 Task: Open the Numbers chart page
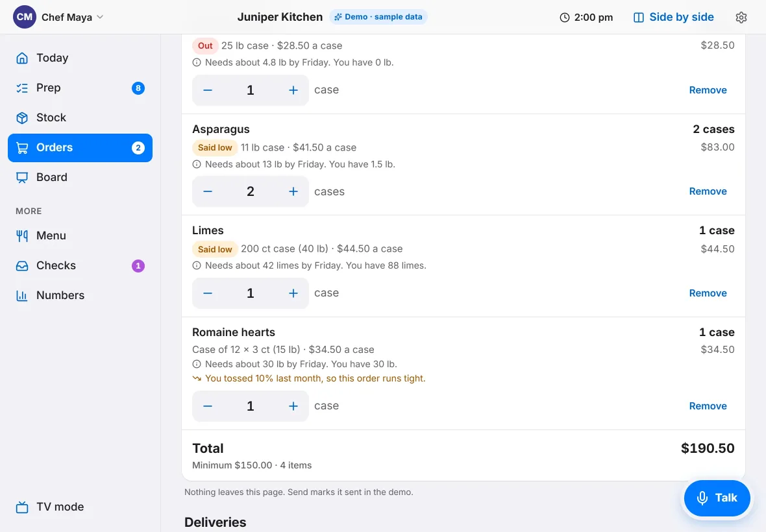click(x=80, y=295)
